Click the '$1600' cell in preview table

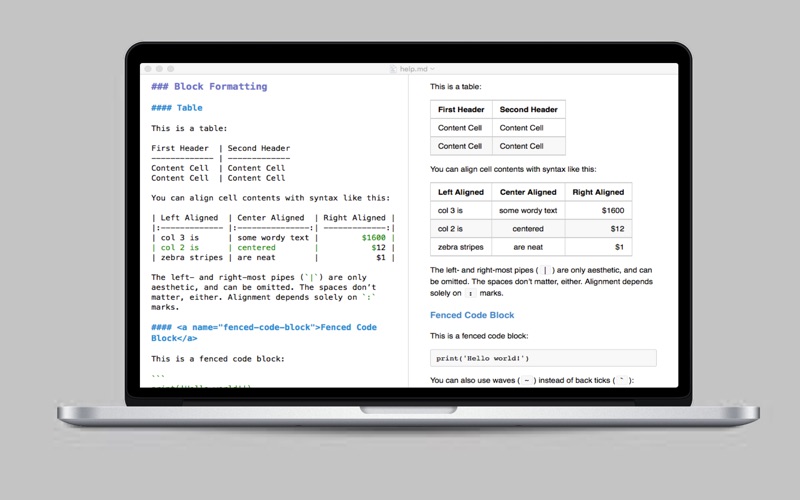(x=598, y=210)
